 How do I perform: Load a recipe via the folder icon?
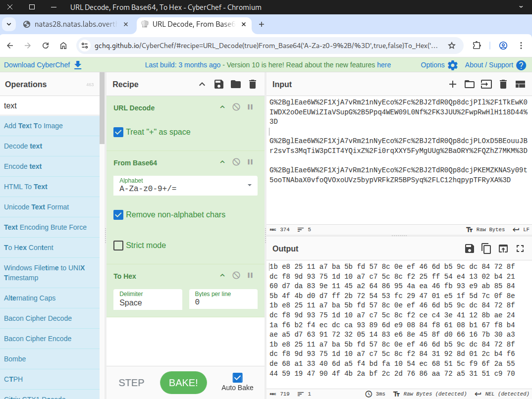[236, 84]
